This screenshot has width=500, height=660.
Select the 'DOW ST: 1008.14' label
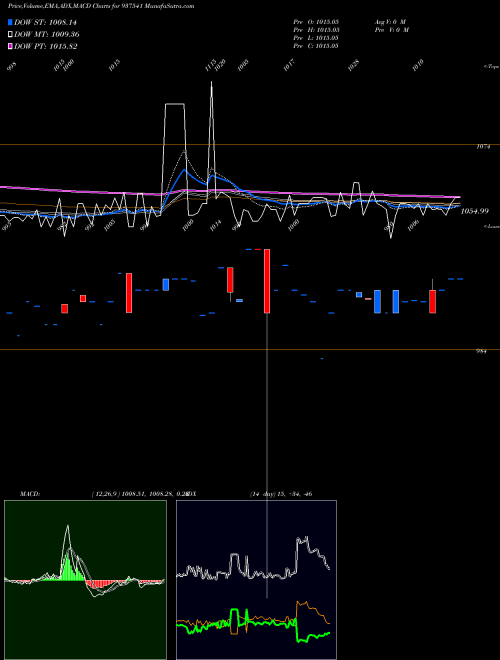(45, 22)
